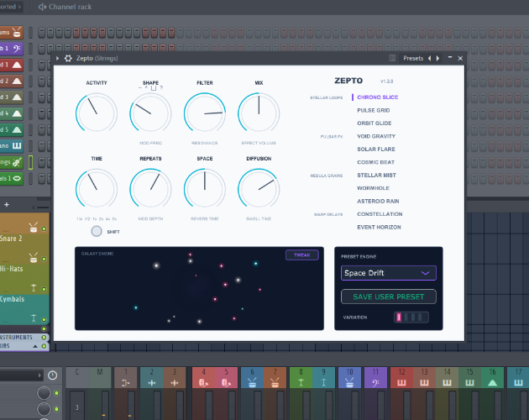The height and width of the screenshot is (420, 529).
Task: Toggle the Drums channel select indicator
Action: pyautogui.click(x=31, y=33)
